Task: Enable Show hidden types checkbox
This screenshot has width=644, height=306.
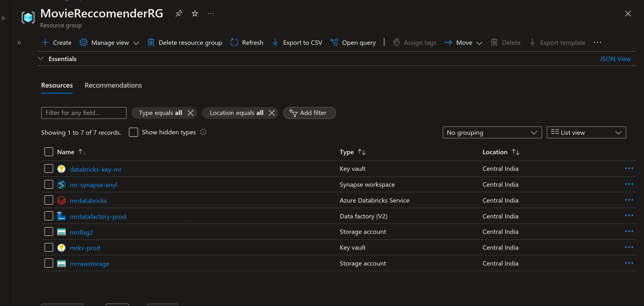Action: coord(134,132)
